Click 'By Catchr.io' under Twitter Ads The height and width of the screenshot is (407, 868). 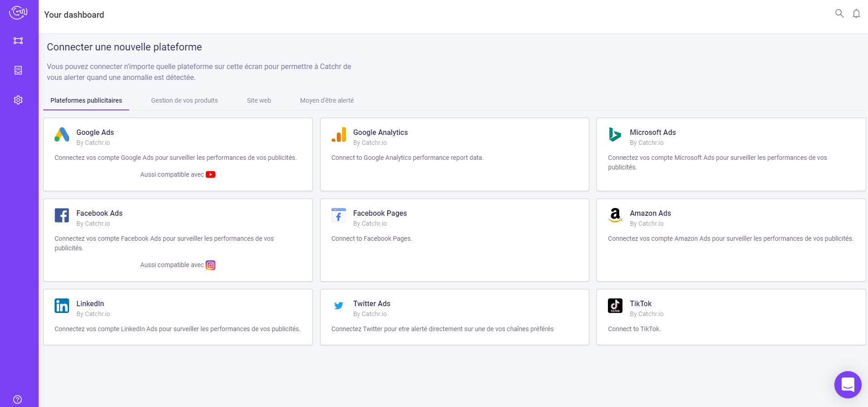370,314
